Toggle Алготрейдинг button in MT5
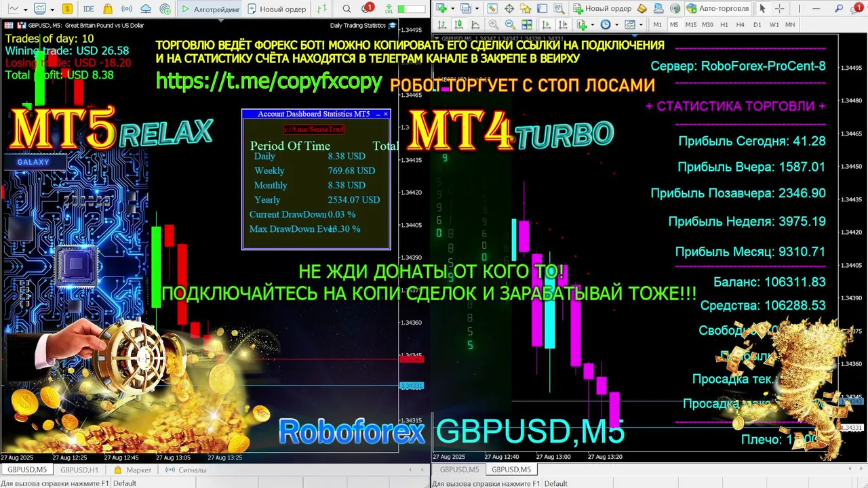Screen dimensions: 868x488 [x=210, y=9]
